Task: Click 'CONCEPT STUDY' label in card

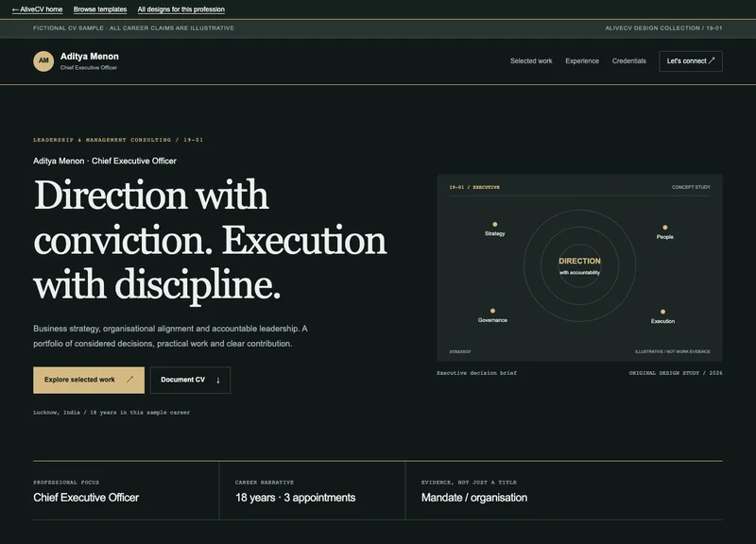Action: coord(691,187)
